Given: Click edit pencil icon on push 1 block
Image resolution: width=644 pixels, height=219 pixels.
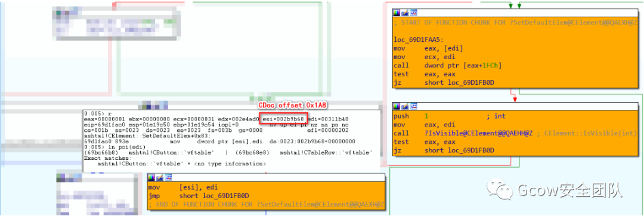Looking at the screenshot, I should tap(404, 106).
